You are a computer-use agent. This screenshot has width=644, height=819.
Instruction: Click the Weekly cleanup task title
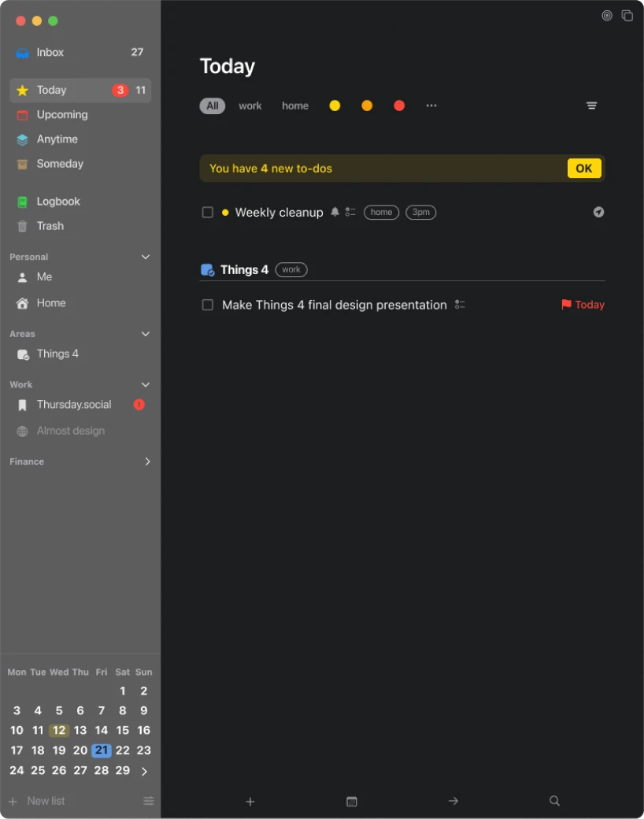279,212
